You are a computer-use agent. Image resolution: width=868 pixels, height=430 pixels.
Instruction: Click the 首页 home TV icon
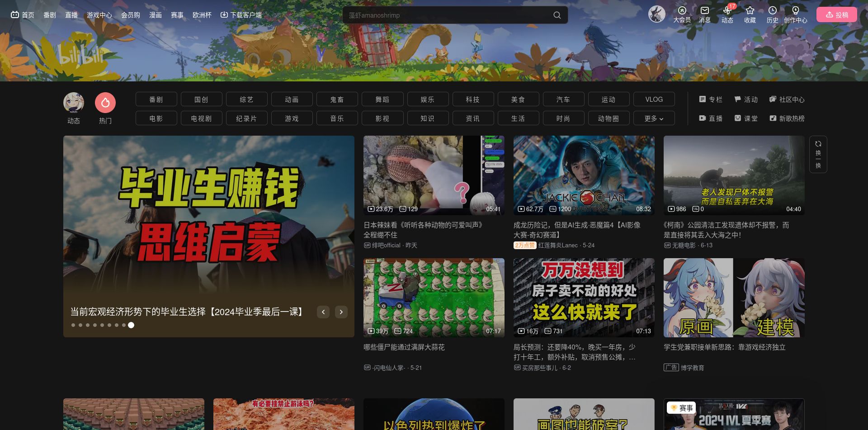click(23, 15)
